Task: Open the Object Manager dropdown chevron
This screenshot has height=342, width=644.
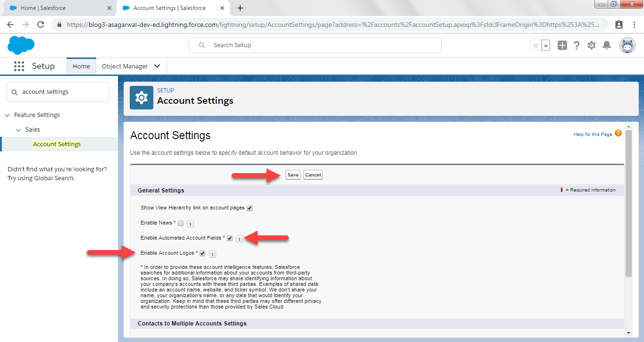Action: 158,67
